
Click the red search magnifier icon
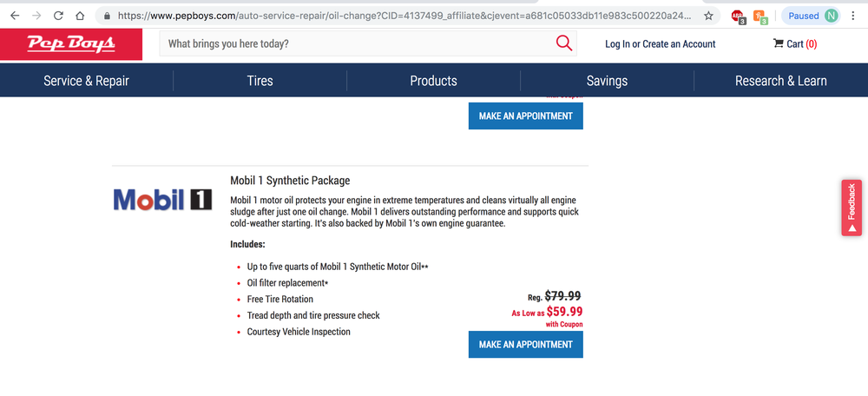pyautogui.click(x=563, y=43)
